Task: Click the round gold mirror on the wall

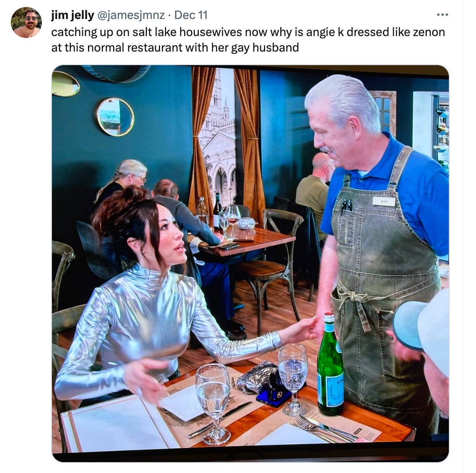Action: 115,117
